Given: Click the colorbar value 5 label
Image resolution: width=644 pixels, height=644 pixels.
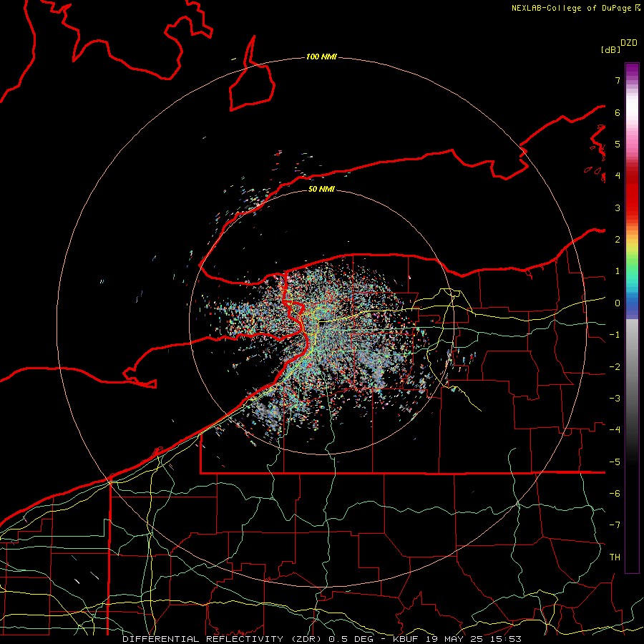Looking at the screenshot, I should click(x=618, y=144).
